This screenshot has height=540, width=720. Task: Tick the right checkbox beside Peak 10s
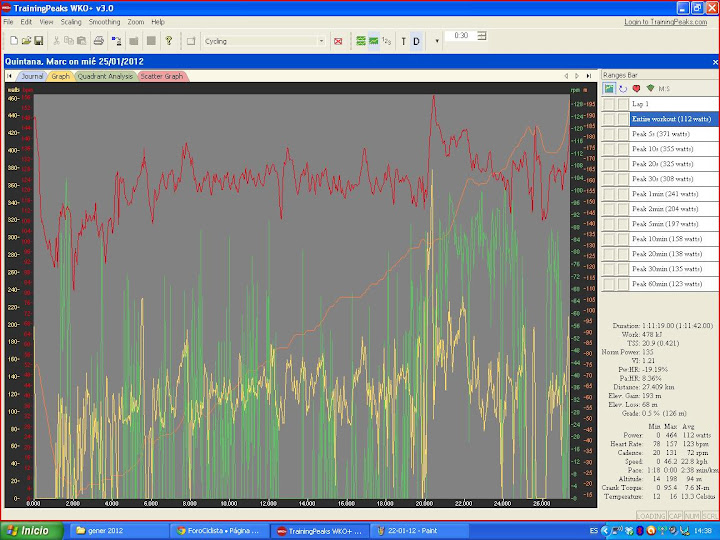623,149
